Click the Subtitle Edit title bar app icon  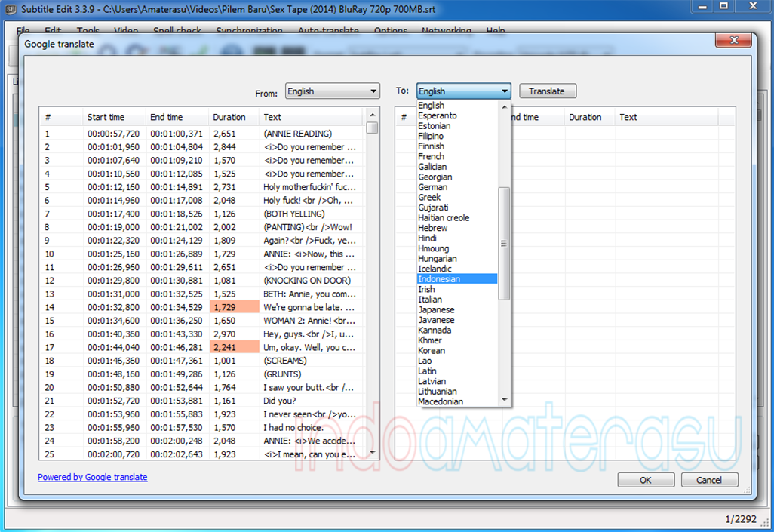point(11,9)
